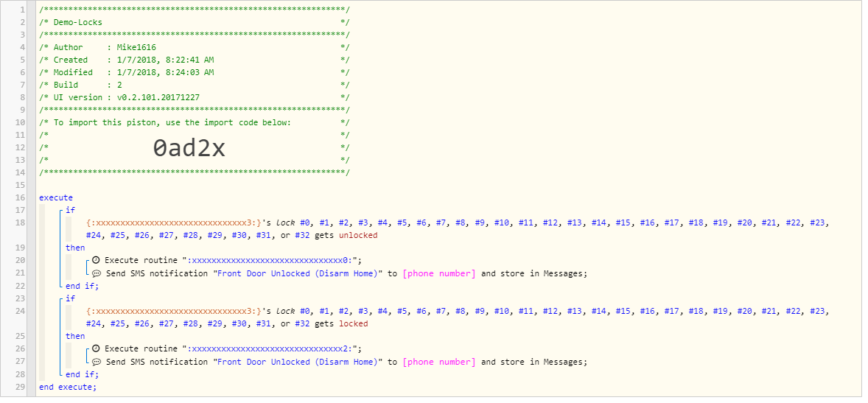Click the italic 'lock' attribute on line 24
This screenshot has height=403, width=868.
pyautogui.click(x=286, y=312)
